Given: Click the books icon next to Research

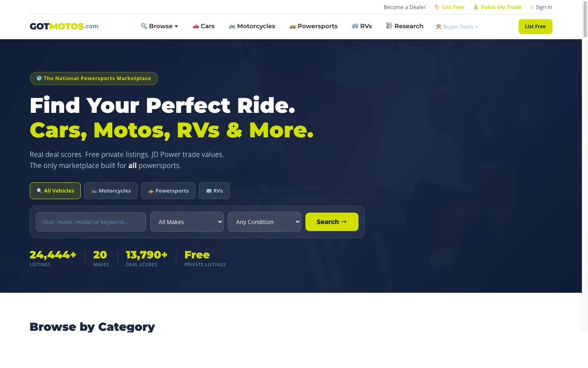Looking at the screenshot, I should (389, 26).
